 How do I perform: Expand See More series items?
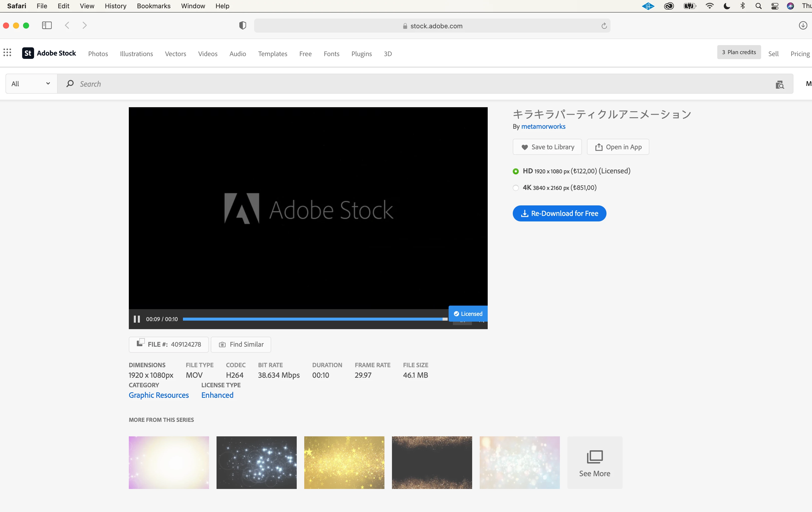(594, 462)
